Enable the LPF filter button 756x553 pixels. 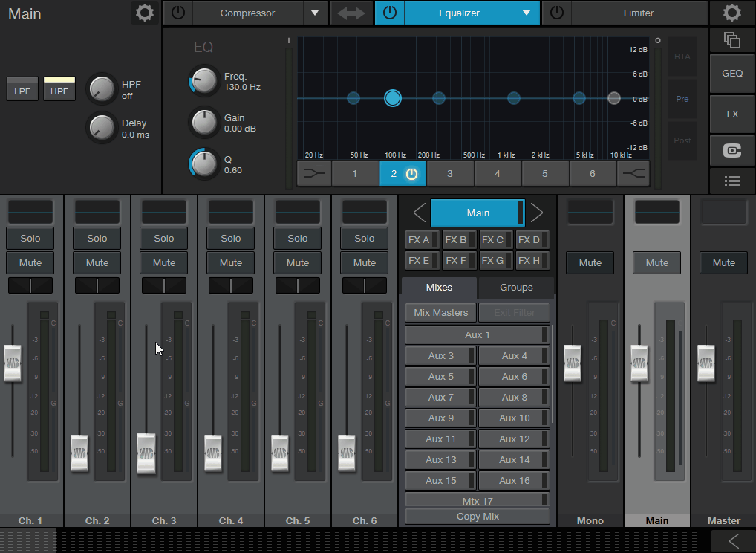point(22,91)
